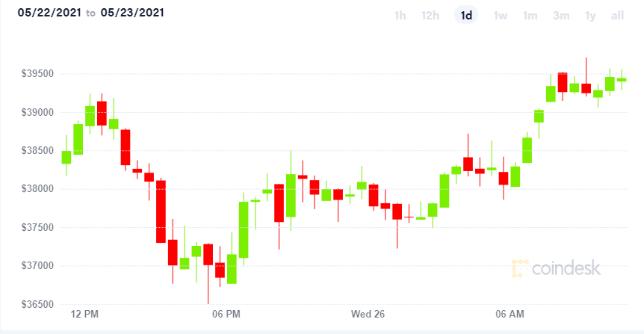Image resolution: width=644 pixels, height=334 pixels.
Task: Click the CoinDesk watermark logo
Action: click(x=556, y=268)
